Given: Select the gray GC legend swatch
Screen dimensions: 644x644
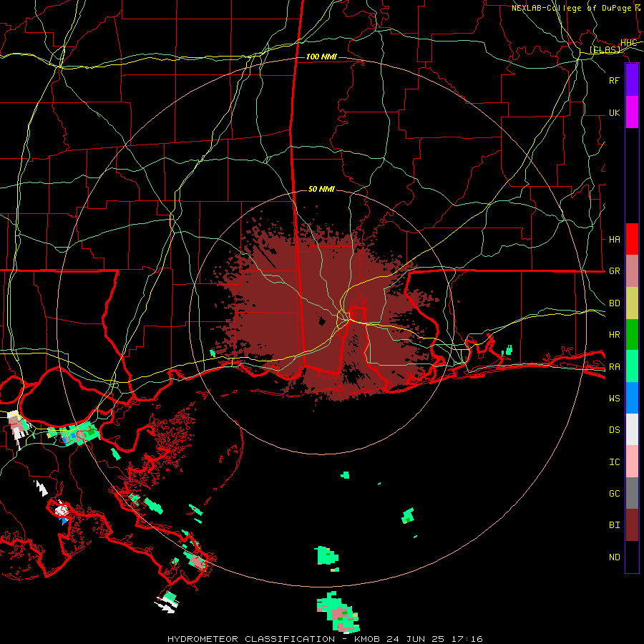Looking at the screenshot, I should pos(632,493).
